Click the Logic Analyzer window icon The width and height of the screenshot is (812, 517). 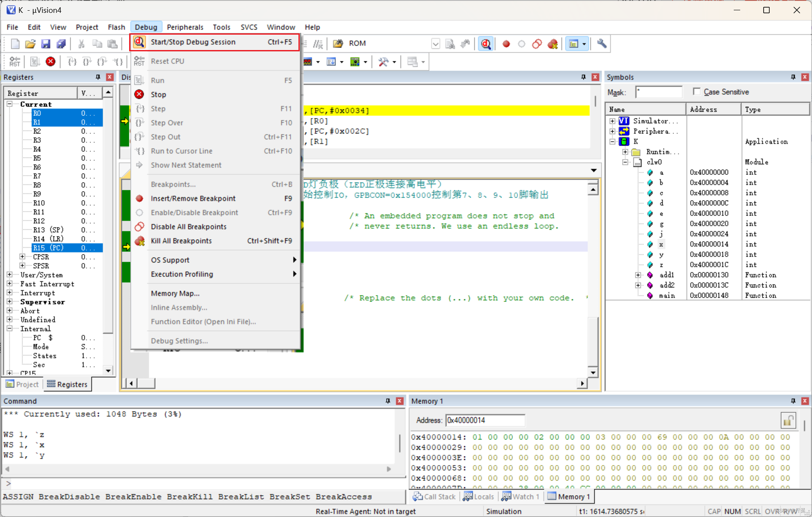tap(308, 62)
